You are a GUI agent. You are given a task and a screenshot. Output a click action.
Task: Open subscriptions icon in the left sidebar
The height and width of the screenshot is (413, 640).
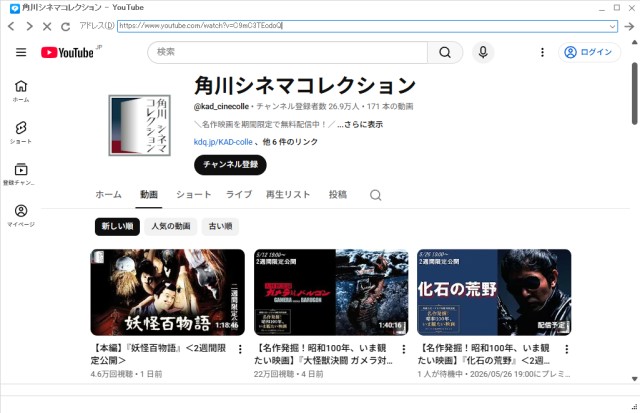pyautogui.click(x=21, y=174)
